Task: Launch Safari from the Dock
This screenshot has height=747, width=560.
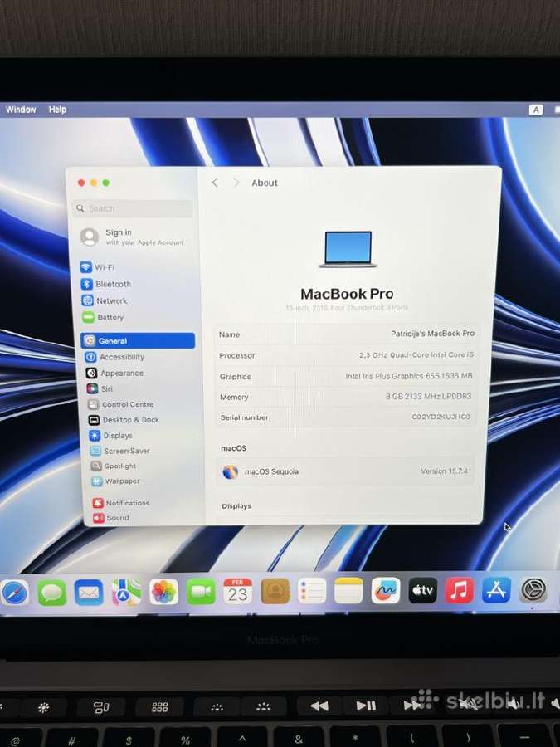Action: click(x=15, y=592)
